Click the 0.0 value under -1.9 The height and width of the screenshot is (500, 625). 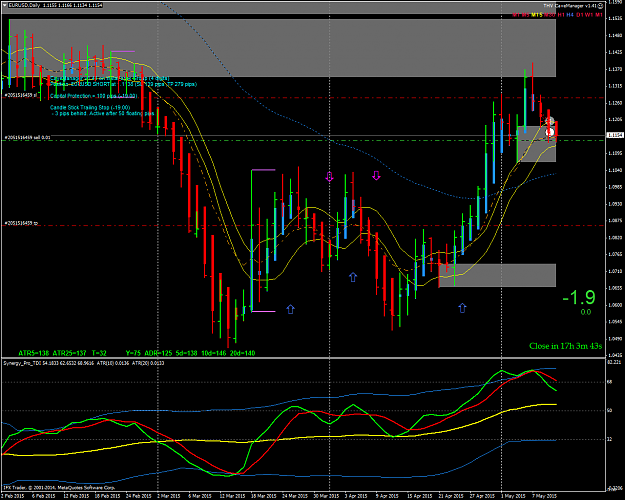click(586, 312)
